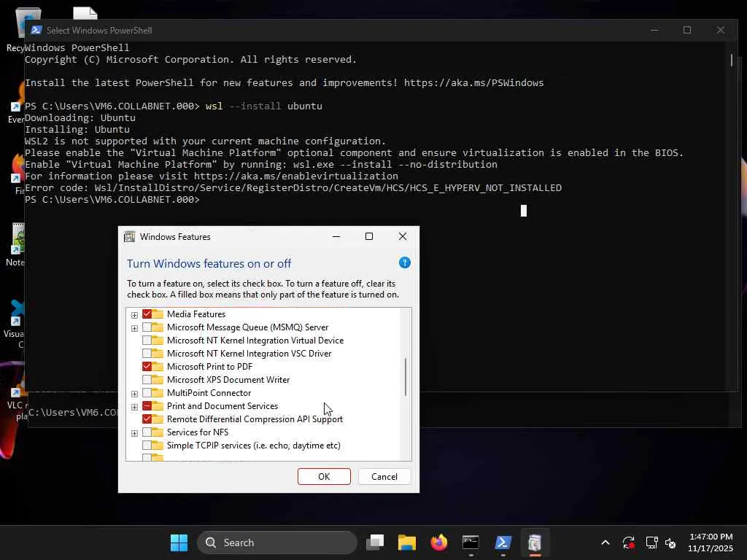This screenshot has width=747, height=560.
Task: Click the taskbar Search box
Action: coord(277,542)
